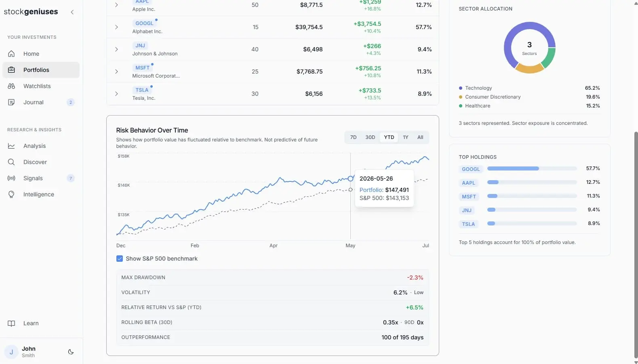Click the Signals broadcast icon

point(11,178)
